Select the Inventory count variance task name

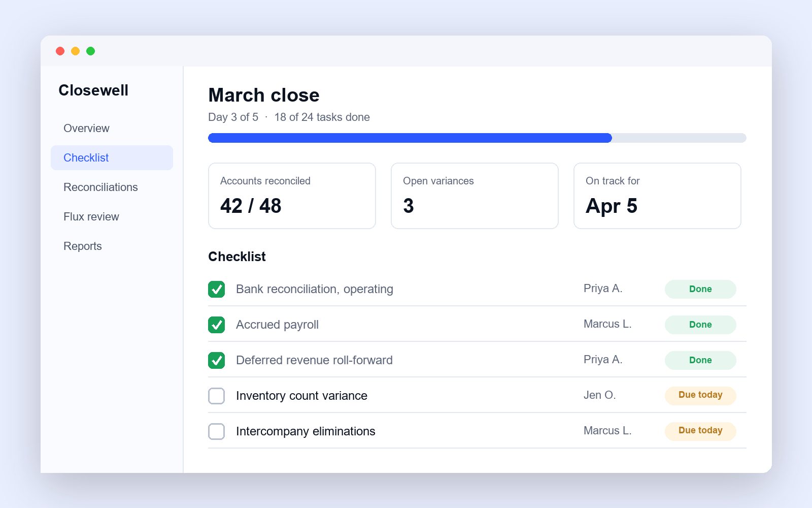tap(301, 396)
